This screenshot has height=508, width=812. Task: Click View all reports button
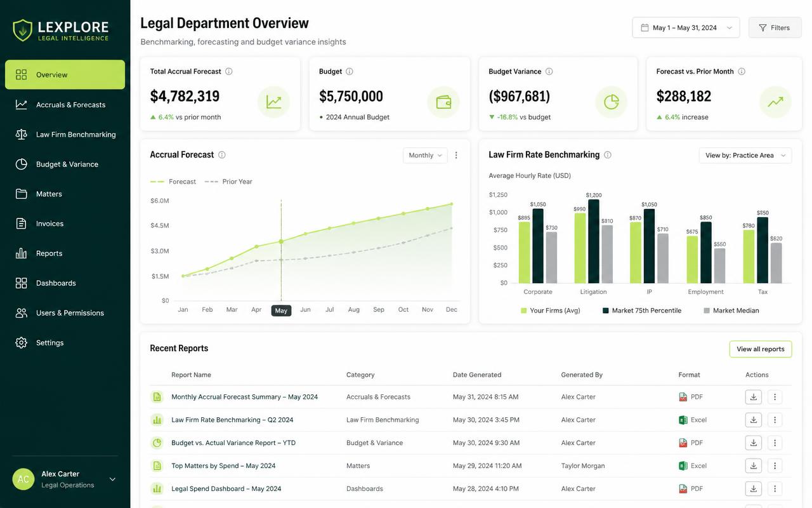coord(761,349)
